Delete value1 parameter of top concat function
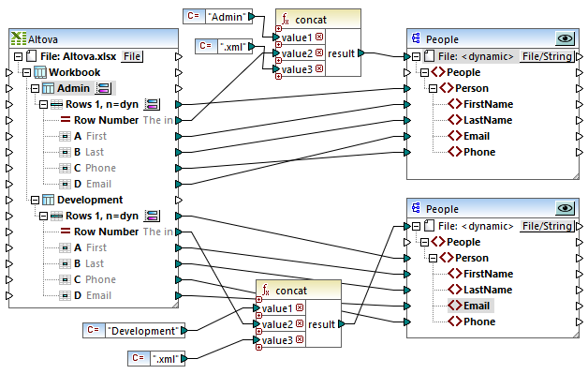The height and width of the screenshot is (374, 588). 319,37
